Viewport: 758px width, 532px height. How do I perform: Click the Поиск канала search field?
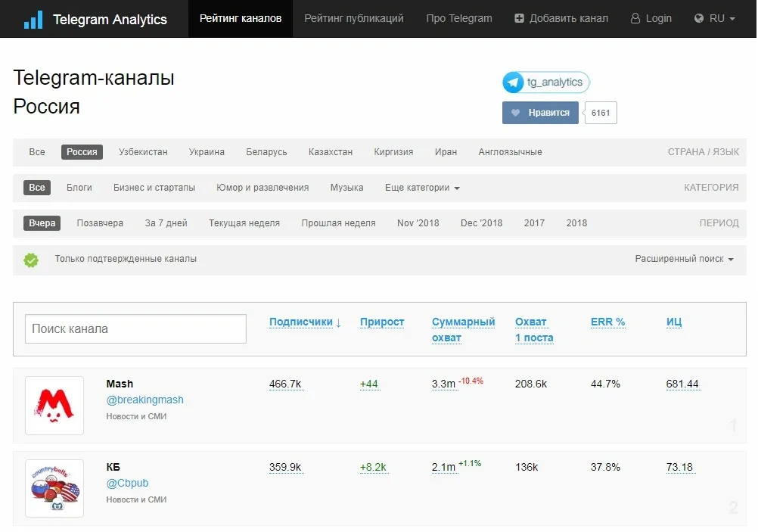pyautogui.click(x=135, y=329)
